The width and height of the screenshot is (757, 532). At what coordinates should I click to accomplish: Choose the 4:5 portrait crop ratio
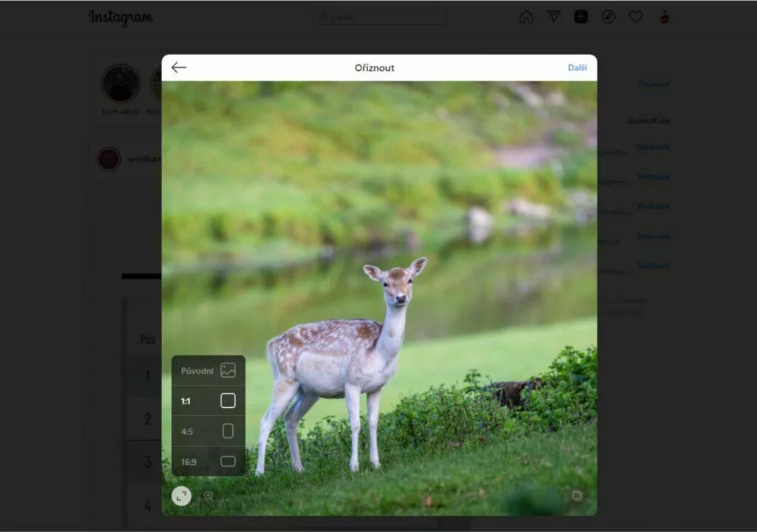point(208,431)
